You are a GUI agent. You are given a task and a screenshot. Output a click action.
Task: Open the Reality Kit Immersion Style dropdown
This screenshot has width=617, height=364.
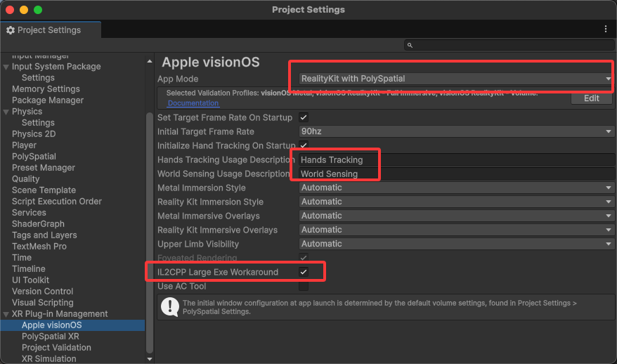coord(456,202)
